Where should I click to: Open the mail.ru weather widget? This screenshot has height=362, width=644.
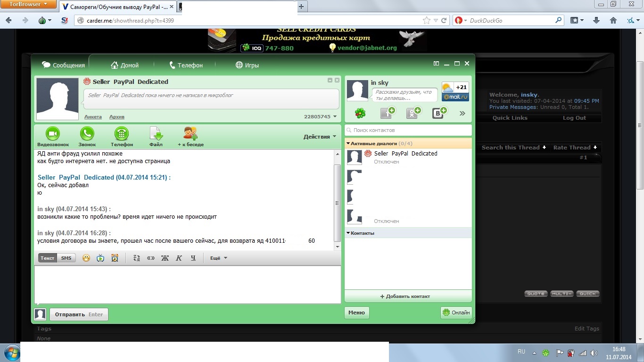pos(455,91)
